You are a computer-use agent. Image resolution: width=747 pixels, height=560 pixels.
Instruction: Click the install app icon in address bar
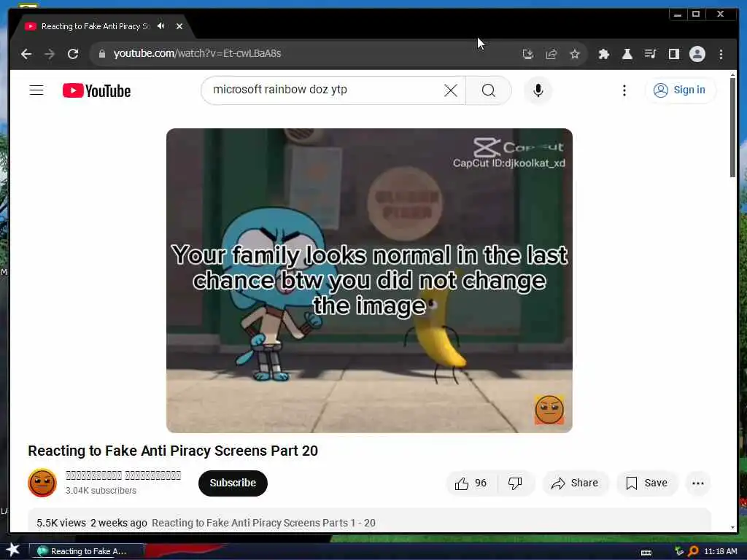[528, 54]
